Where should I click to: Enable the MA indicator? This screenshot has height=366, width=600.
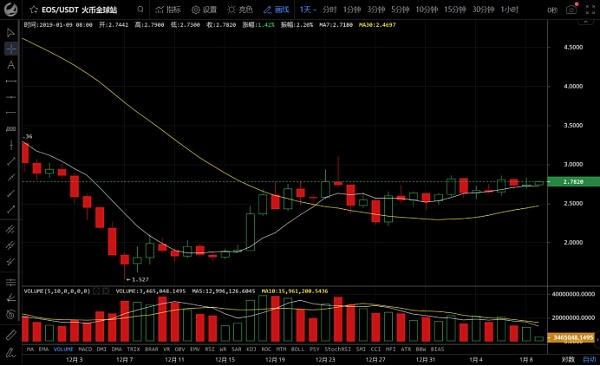click(x=31, y=349)
